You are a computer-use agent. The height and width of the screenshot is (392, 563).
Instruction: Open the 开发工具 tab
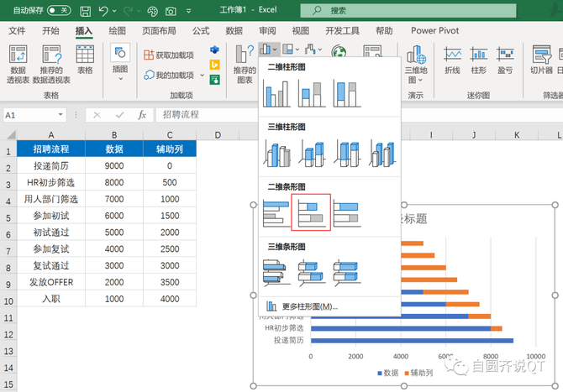[343, 31]
